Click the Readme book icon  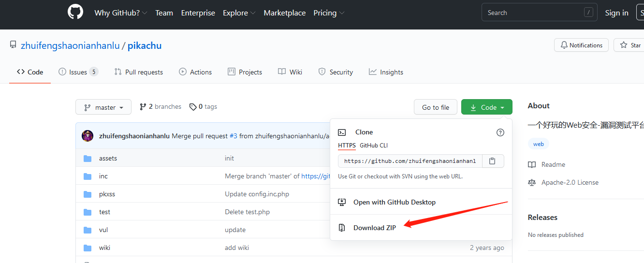532,165
